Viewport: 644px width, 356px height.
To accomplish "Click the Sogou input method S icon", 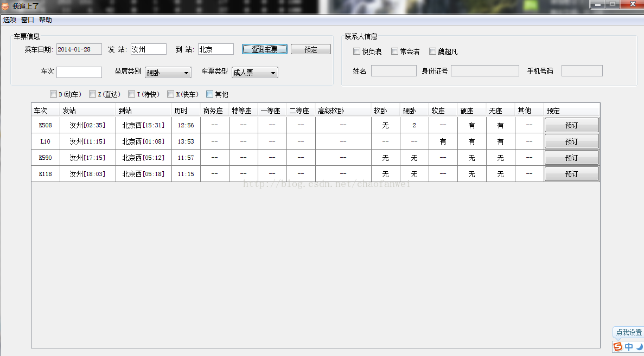I will pyautogui.click(x=618, y=347).
